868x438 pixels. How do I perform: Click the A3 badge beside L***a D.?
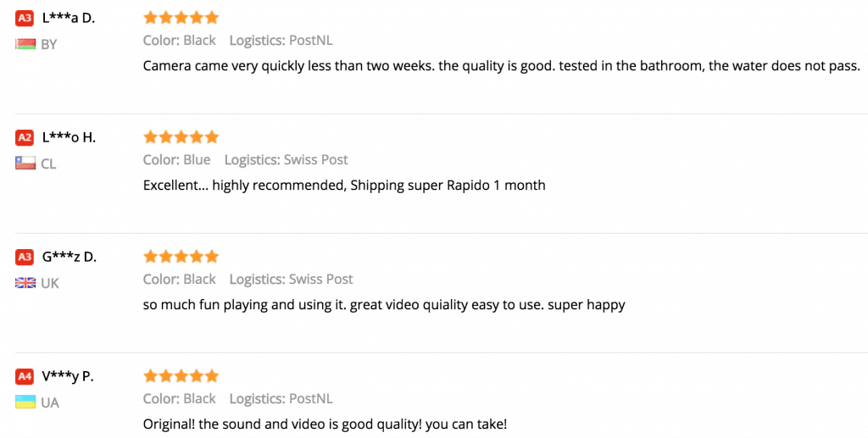coord(25,19)
